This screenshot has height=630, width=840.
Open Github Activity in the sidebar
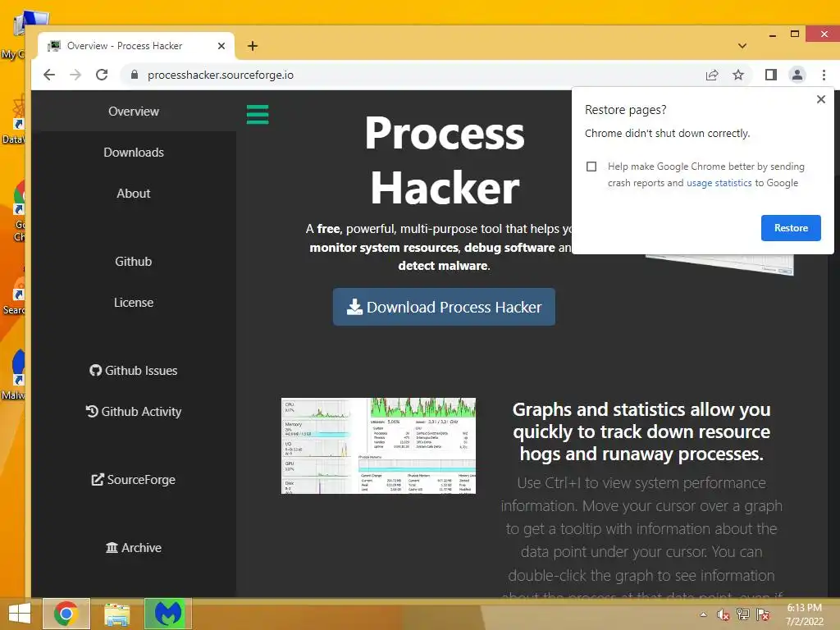(134, 412)
